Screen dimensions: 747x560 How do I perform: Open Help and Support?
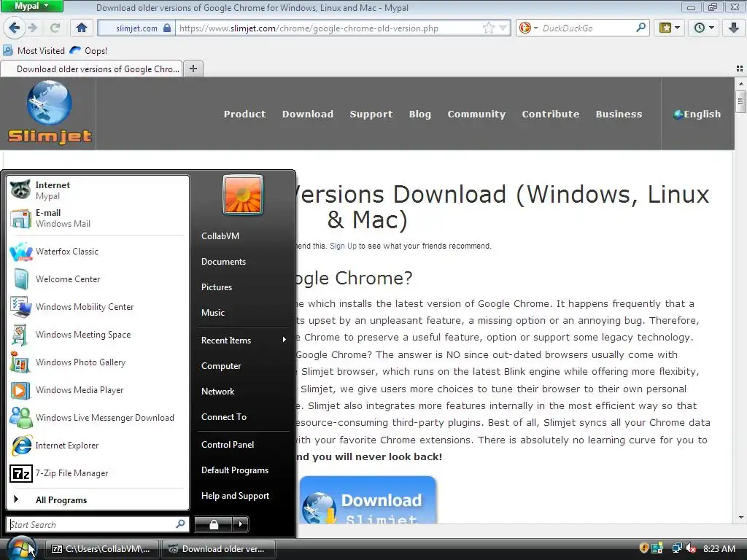click(243, 496)
